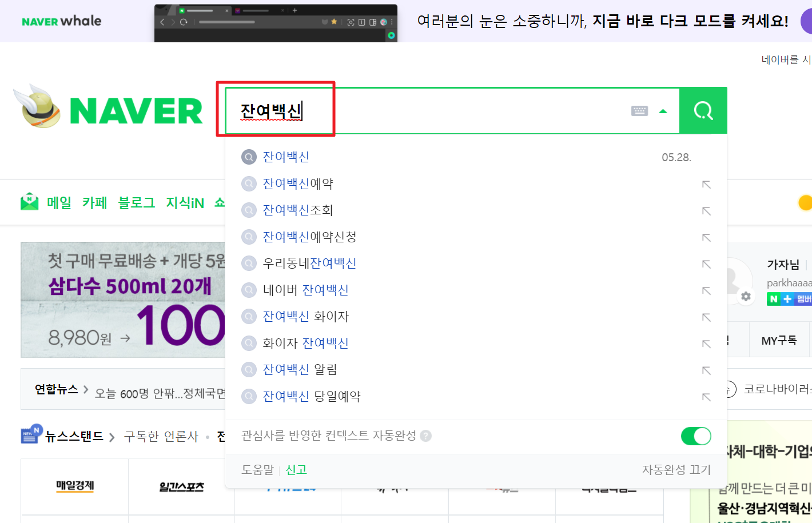The image size is (812, 523).
Task: Collapse autocomplete with the green arrow
Action: 663,111
